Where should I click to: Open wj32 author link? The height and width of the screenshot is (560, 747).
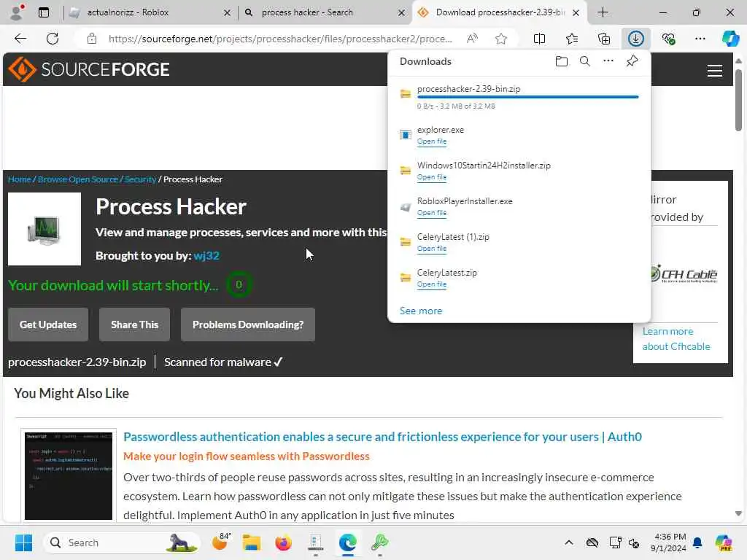(x=206, y=256)
